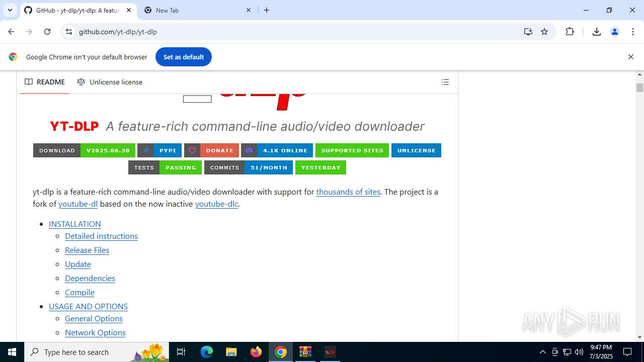Screen dimensions: 644x362
Task: Click the forward navigation arrow
Action: coord(29,32)
